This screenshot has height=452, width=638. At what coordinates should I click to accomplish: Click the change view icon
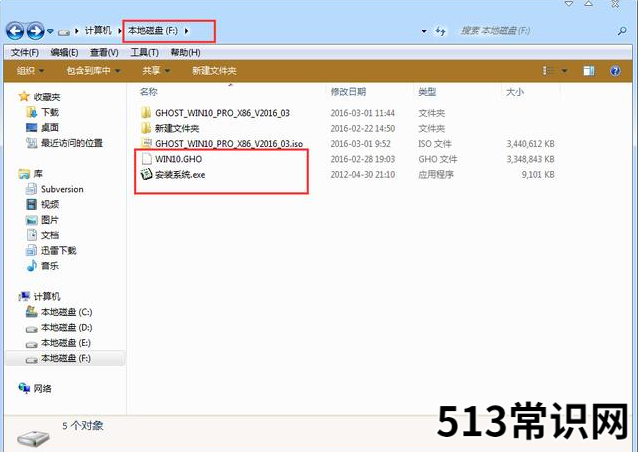point(548,71)
